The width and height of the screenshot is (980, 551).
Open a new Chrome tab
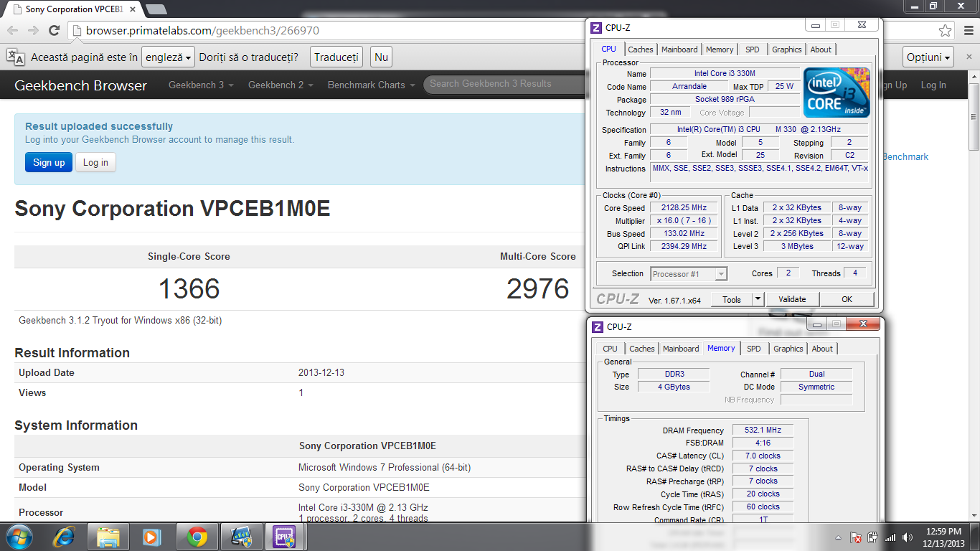click(x=156, y=9)
